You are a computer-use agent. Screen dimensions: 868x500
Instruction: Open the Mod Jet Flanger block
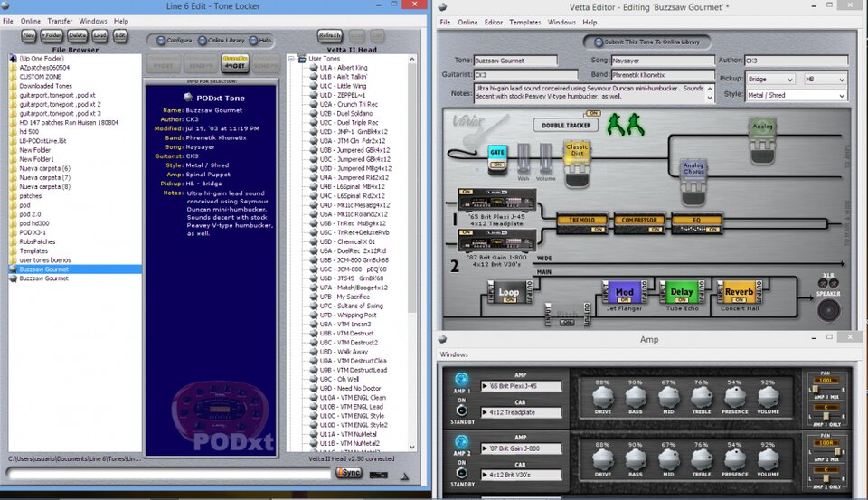coord(625,292)
